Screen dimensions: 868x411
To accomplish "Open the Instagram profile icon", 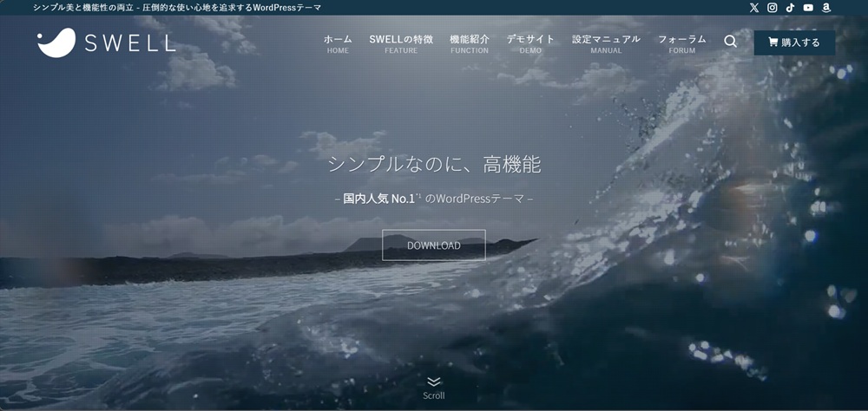I will (772, 8).
